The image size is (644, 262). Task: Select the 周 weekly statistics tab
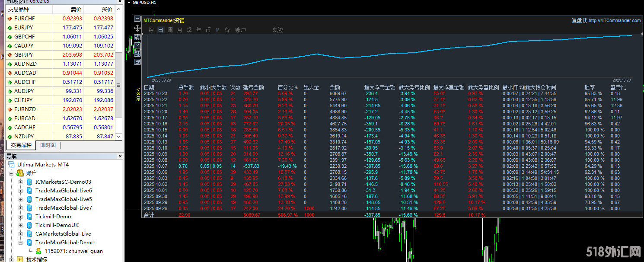(170, 30)
